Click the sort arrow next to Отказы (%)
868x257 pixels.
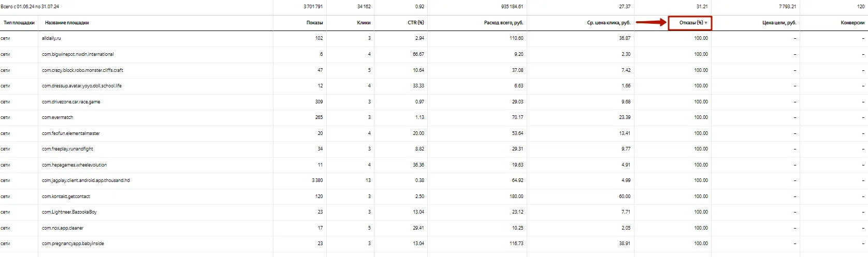click(706, 23)
